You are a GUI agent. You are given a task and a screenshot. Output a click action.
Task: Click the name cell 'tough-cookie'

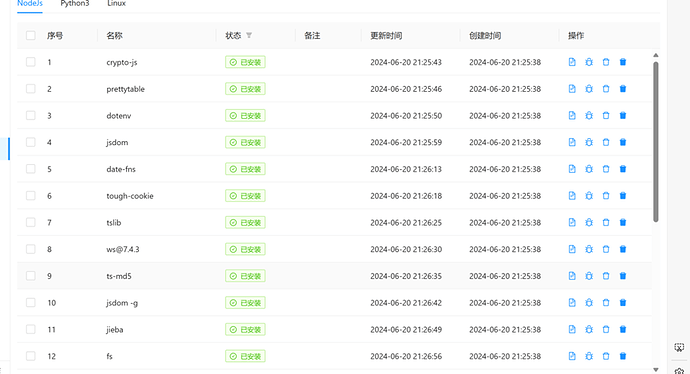(130, 196)
